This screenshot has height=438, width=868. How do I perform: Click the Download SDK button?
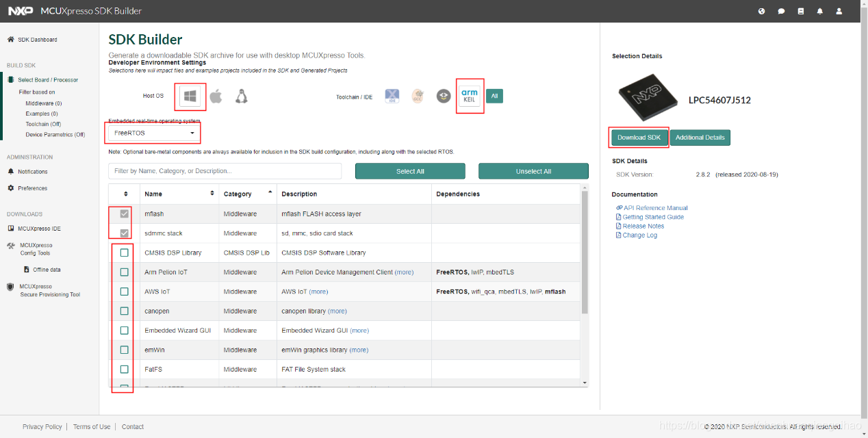click(x=639, y=138)
